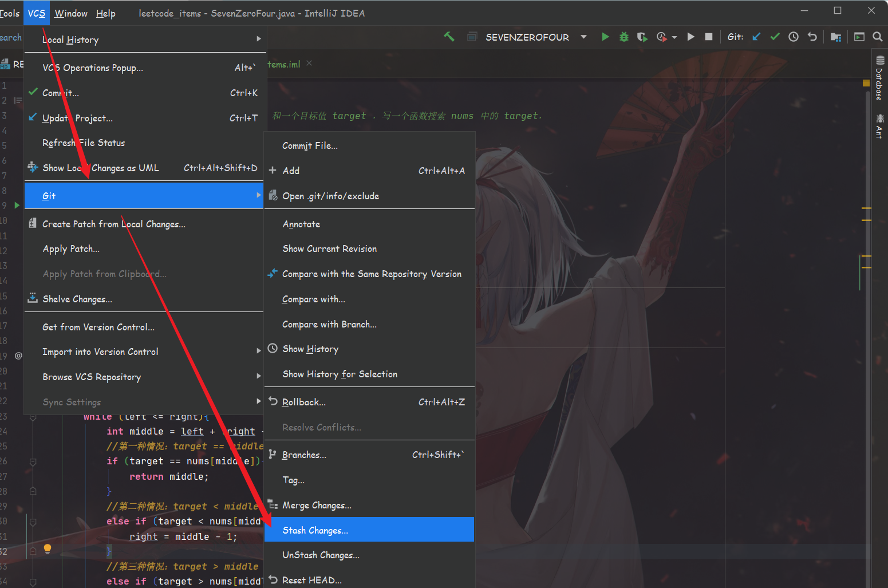Image resolution: width=888 pixels, height=588 pixels.
Task: Click the green Build Project hammer icon
Action: tap(449, 37)
